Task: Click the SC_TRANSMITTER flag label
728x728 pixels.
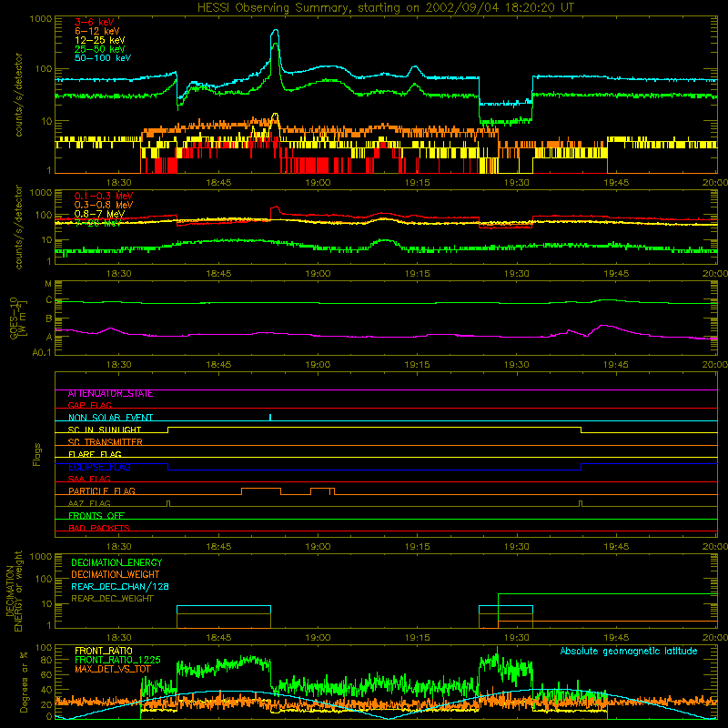Action: coord(105,442)
